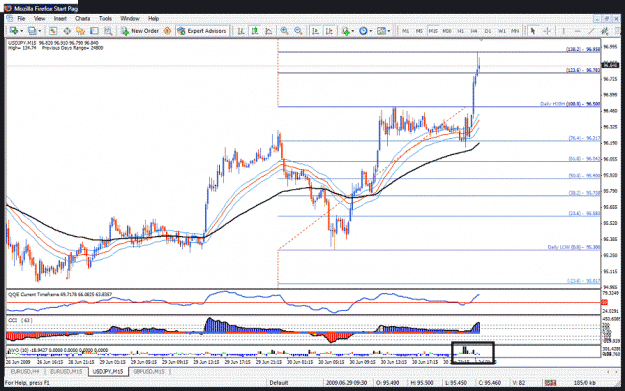This screenshot has width=625, height=391.
Task: Switch to the EURUSD,M15 chart tab
Action: pyautogui.click(x=66, y=371)
